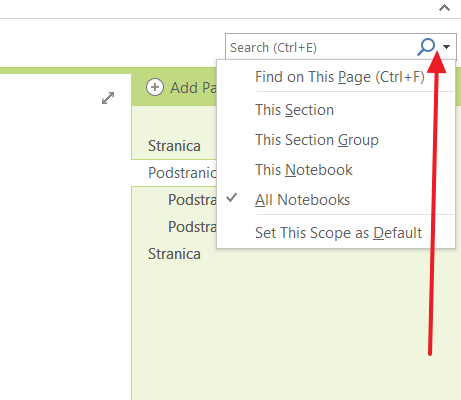Expand to full page view with the diagonal arrow
The width and height of the screenshot is (461, 400).
click(108, 98)
